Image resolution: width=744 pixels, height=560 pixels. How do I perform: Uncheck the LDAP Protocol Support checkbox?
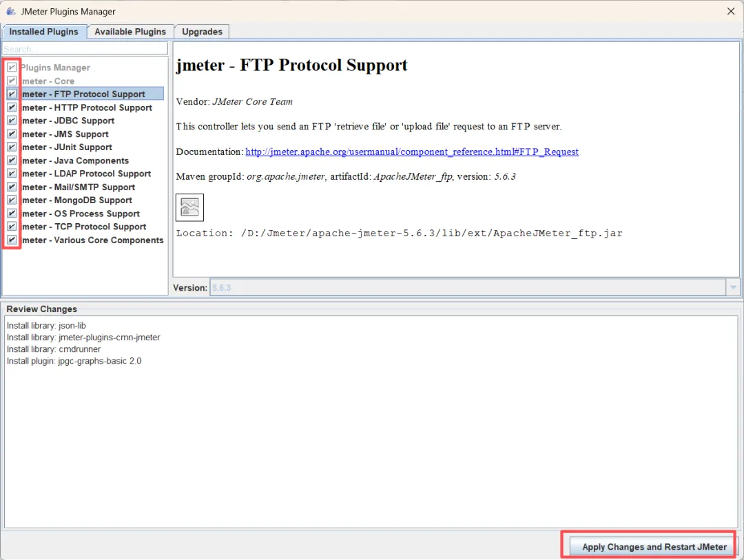tap(12, 174)
